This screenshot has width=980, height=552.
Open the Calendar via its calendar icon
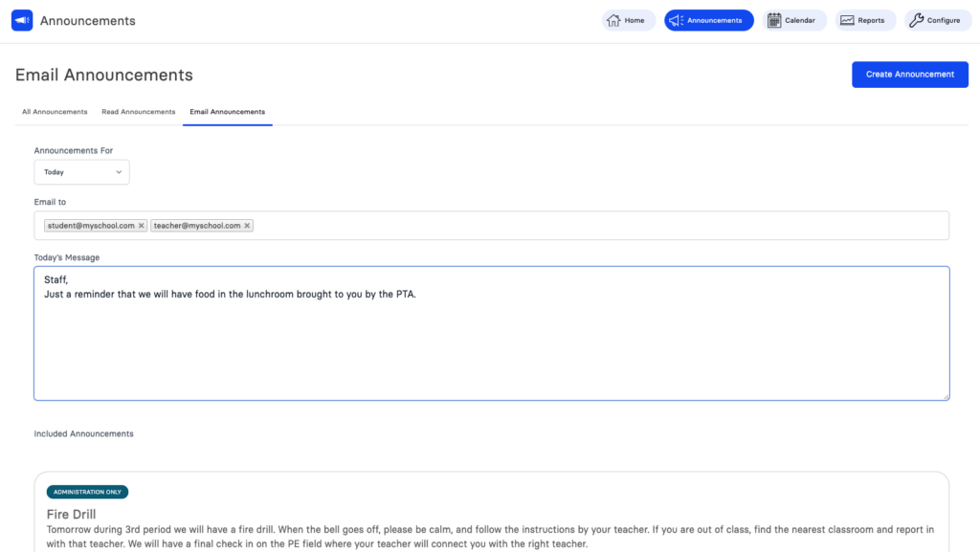click(773, 19)
